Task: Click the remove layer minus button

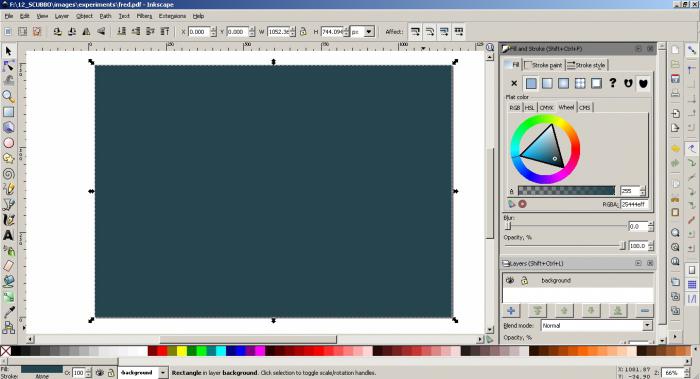Action: coord(645,311)
